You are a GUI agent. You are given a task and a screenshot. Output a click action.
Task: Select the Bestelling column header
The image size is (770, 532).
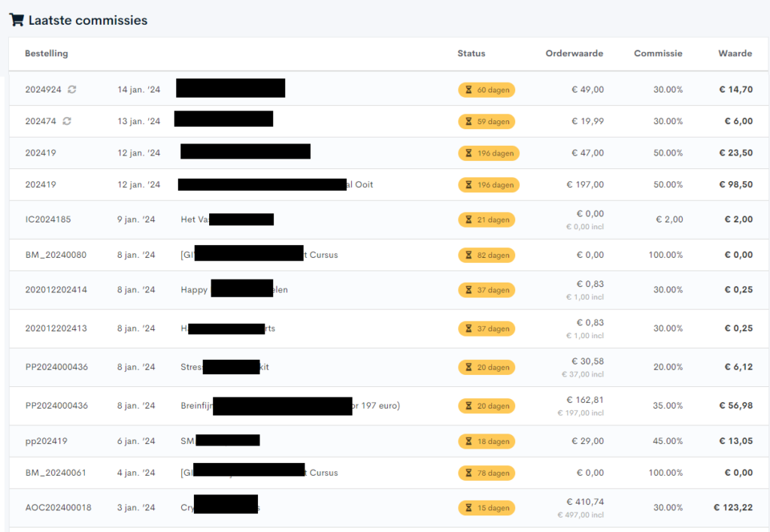click(x=47, y=53)
